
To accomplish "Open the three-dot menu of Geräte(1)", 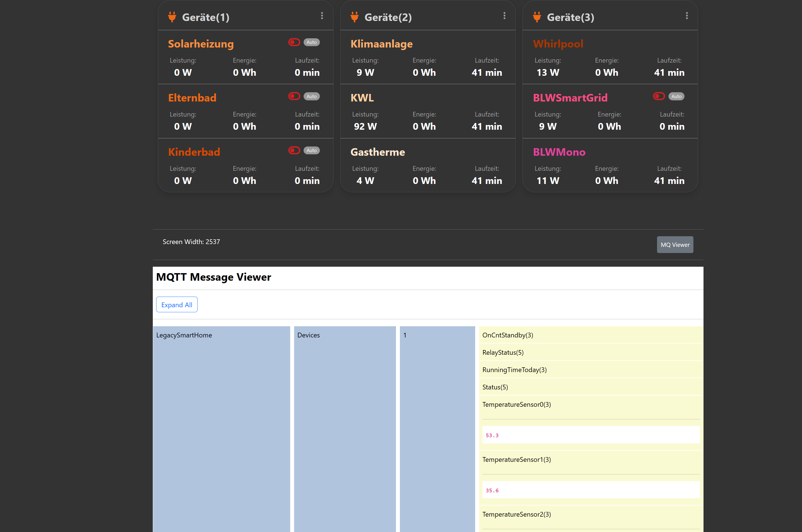I will coord(322,16).
